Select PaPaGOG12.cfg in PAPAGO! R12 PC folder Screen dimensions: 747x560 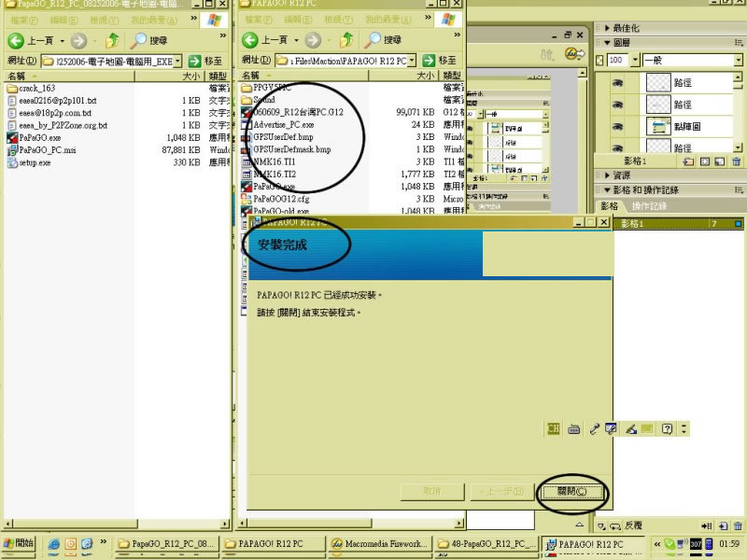tap(275, 199)
